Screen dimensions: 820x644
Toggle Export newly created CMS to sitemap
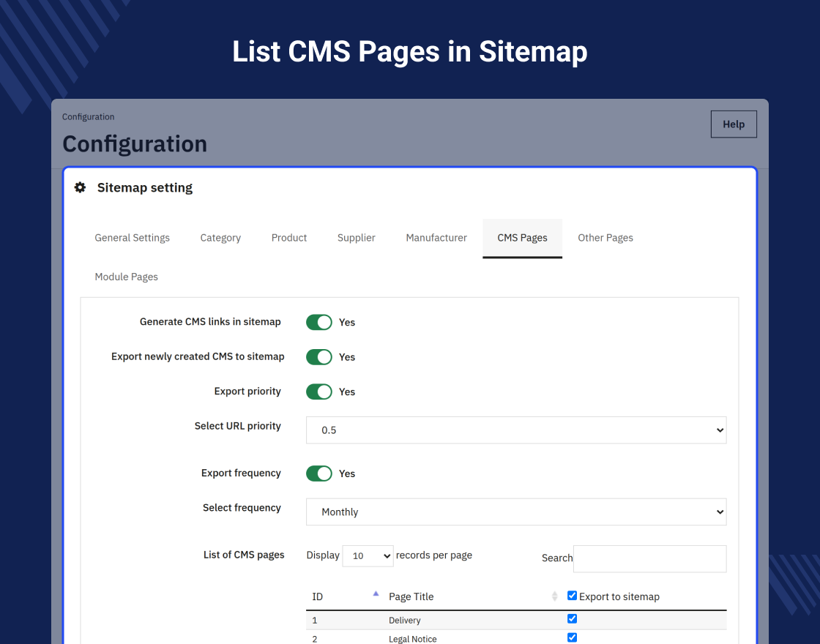pyautogui.click(x=319, y=357)
